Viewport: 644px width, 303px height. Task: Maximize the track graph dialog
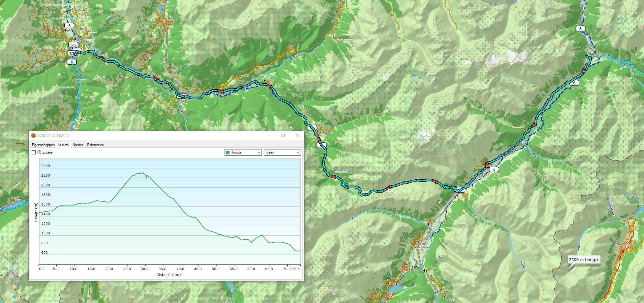(283, 135)
